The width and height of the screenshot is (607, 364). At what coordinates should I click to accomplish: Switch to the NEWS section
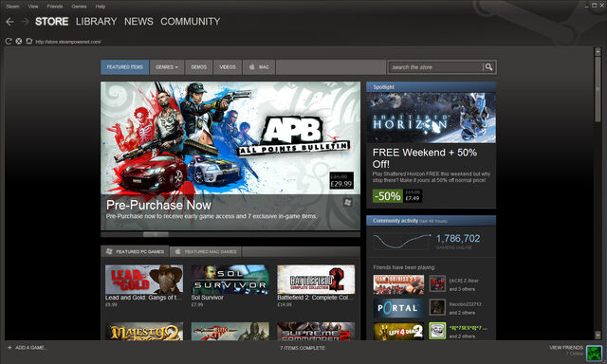click(138, 21)
